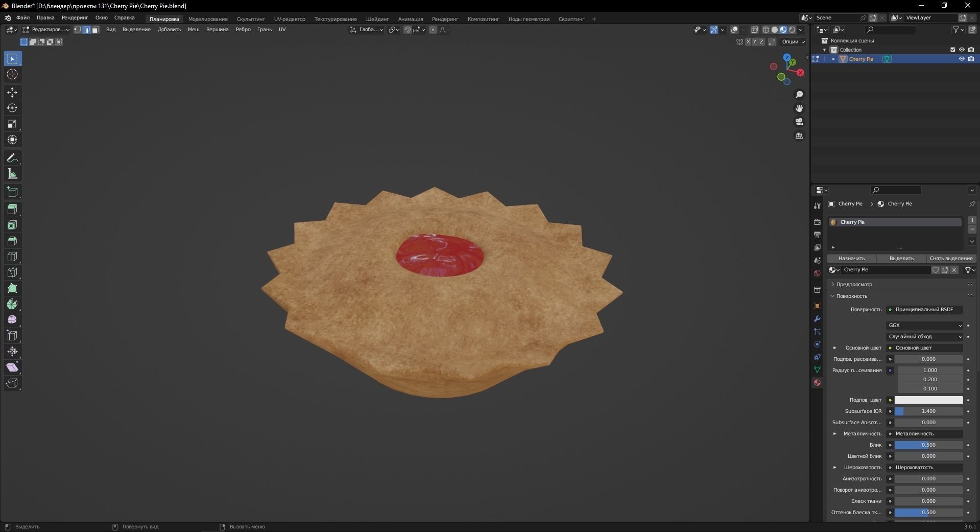
Task: Activate the Rotate tool
Action: (x=12, y=108)
